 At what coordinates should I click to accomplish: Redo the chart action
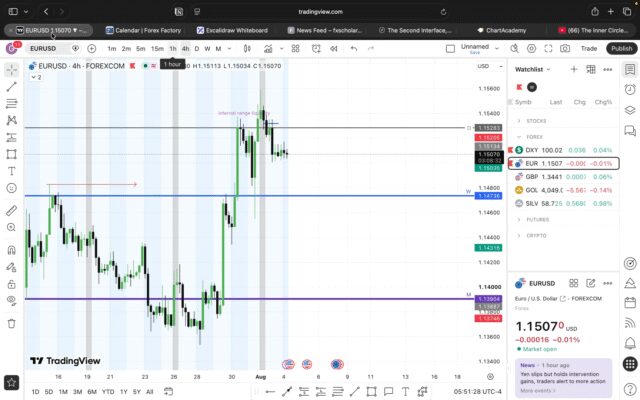[371, 49]
